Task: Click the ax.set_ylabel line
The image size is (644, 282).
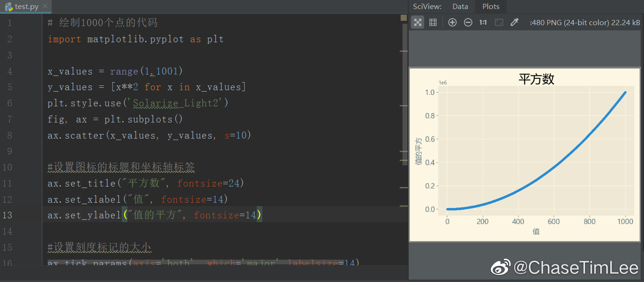Action: tap(154, 216)
